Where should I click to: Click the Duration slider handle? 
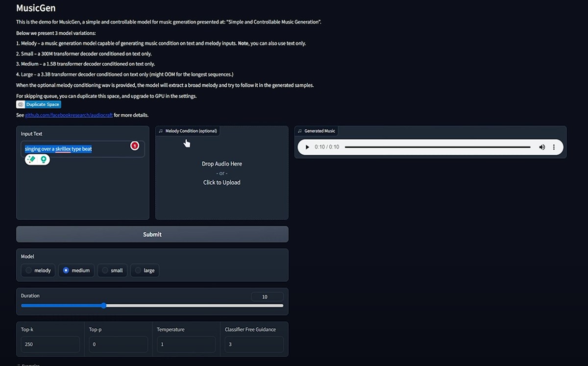[104, 306]
